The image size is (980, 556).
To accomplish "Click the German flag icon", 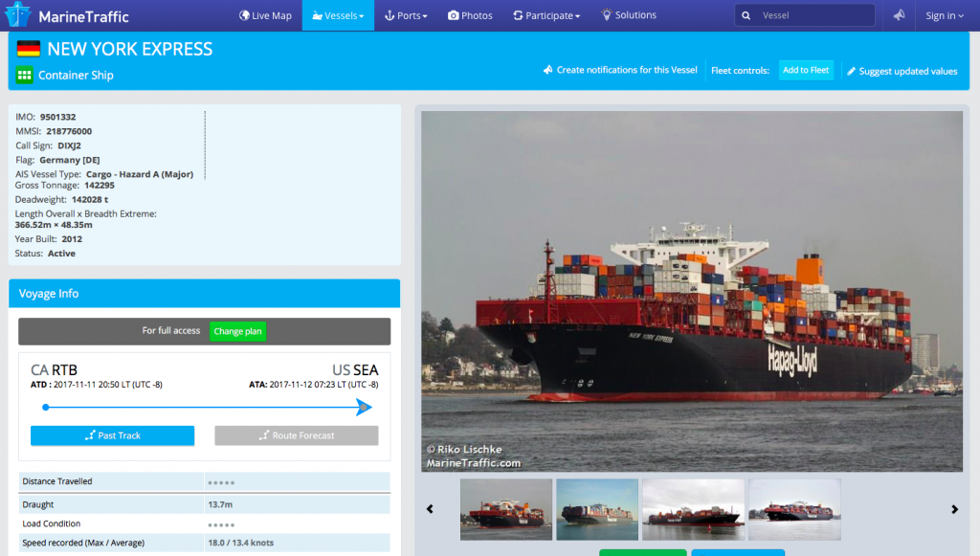I will (28, 49).
